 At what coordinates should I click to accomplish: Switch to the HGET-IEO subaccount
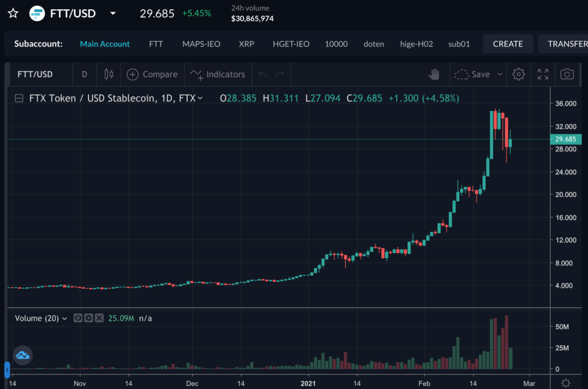(291, 44)
